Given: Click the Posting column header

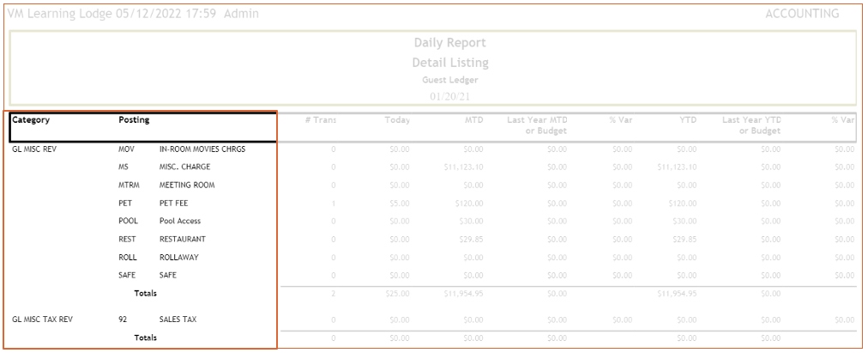Looking at the screenshot, I should coord(134,120).
